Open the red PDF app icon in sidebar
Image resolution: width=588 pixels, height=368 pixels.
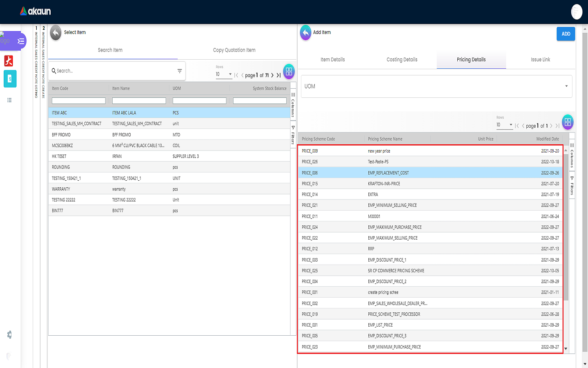pos(9,61)
